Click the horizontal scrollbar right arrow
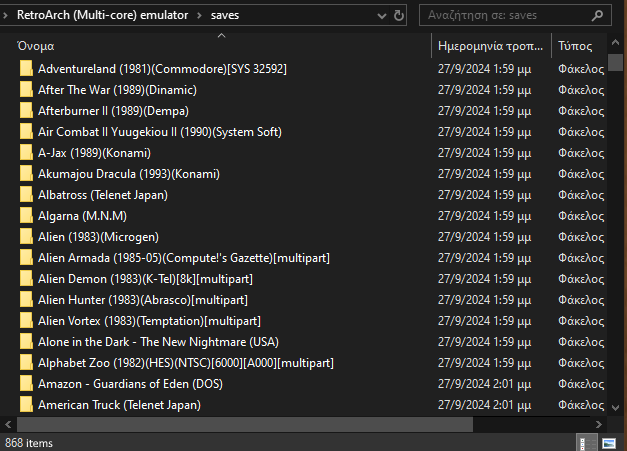 coord(599,424)
